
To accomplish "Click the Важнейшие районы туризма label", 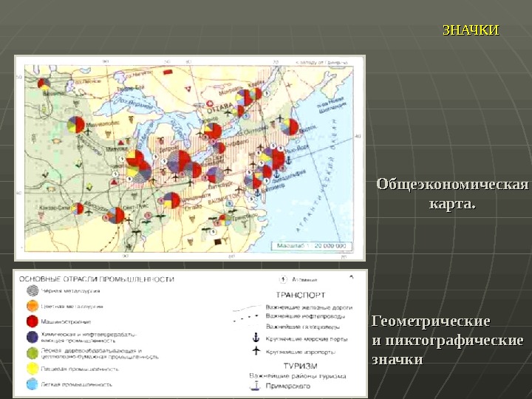I will [298, 376].
